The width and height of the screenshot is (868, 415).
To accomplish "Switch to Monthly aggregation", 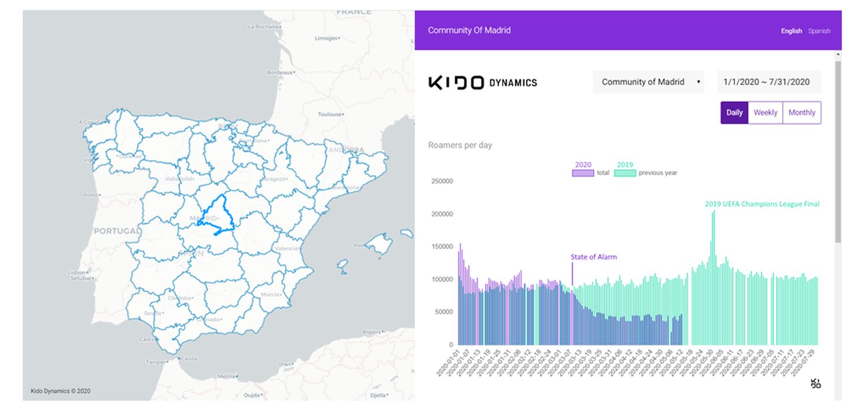I will [801, 113].
